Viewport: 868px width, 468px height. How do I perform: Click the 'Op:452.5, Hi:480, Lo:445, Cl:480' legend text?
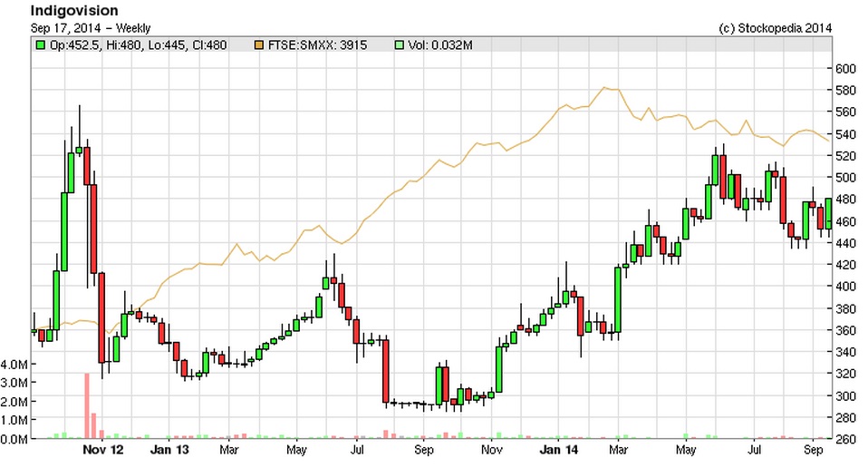138,44
